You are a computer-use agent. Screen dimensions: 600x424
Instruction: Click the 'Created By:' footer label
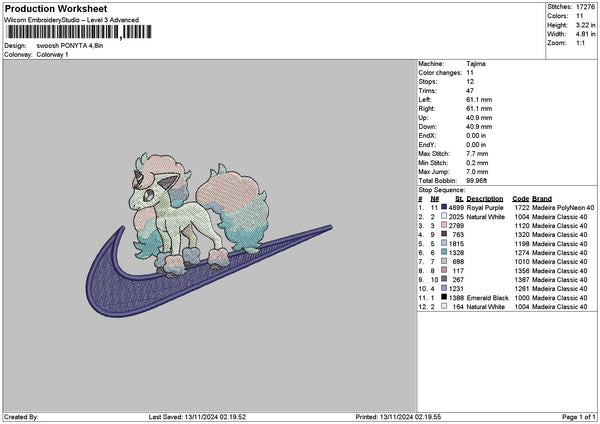point(21,417)
